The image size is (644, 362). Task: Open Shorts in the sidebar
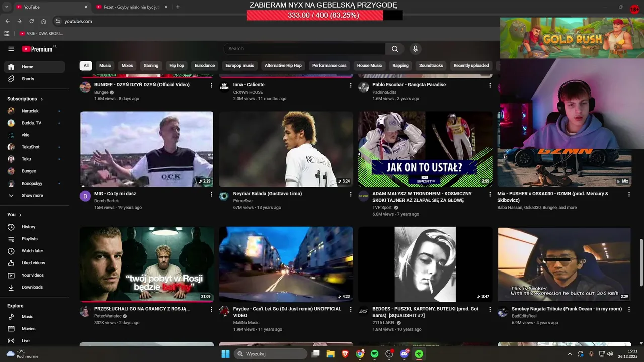(x=34, y=79)
